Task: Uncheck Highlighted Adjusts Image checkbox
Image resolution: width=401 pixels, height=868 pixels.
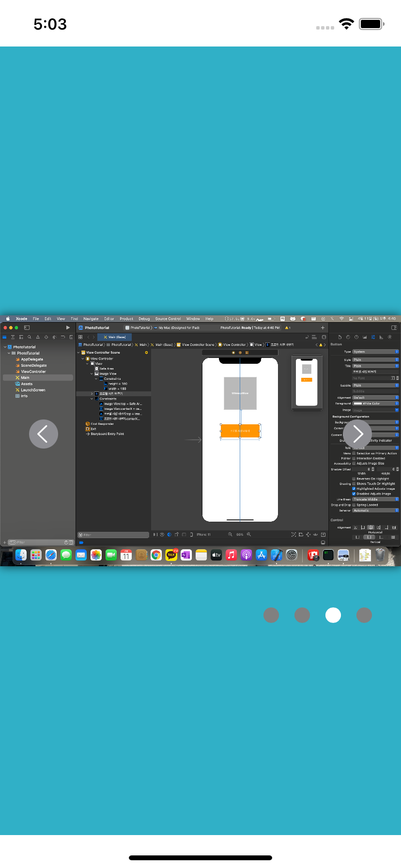Action: (x=354, y=489)
